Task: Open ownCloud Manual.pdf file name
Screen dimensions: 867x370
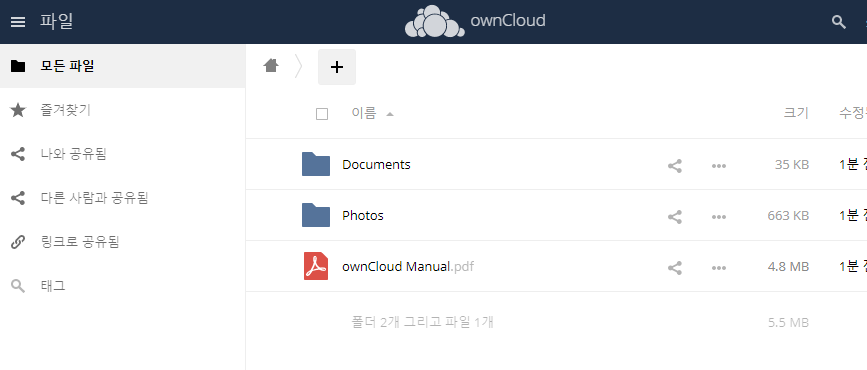Action: pos(408,267)
